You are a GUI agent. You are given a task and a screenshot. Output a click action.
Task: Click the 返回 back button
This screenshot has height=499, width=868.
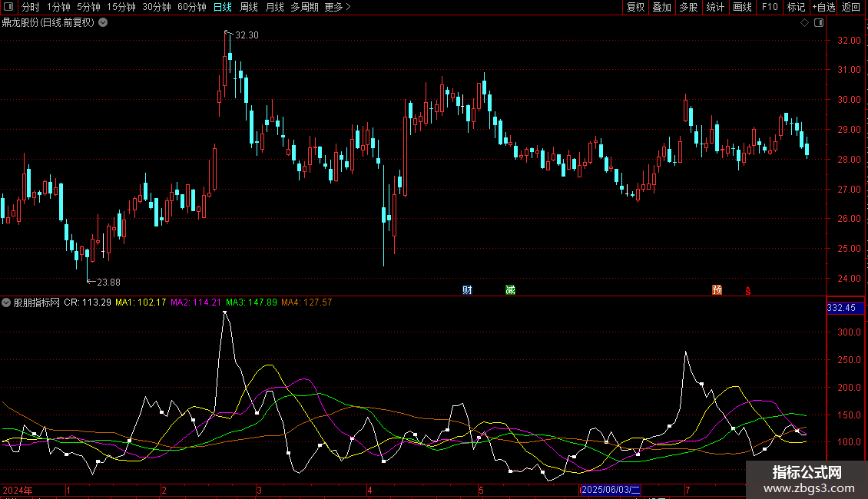pos(851,7)
